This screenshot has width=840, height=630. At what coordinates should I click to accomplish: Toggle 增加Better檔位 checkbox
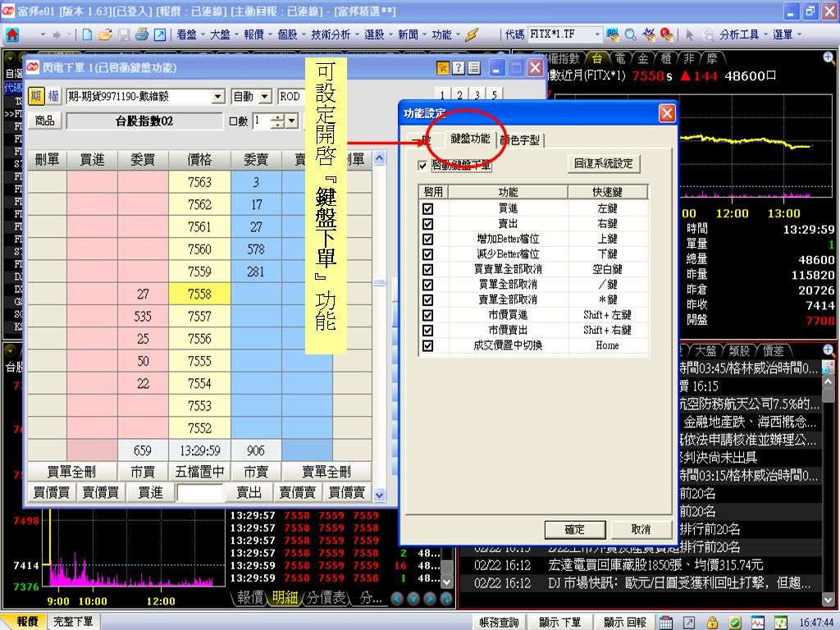point(427,239)
